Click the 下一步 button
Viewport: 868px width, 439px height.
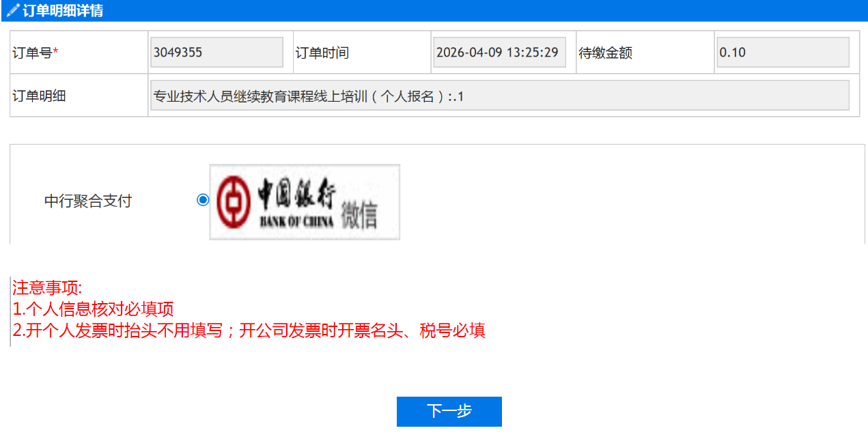click(x=449, y=411)
